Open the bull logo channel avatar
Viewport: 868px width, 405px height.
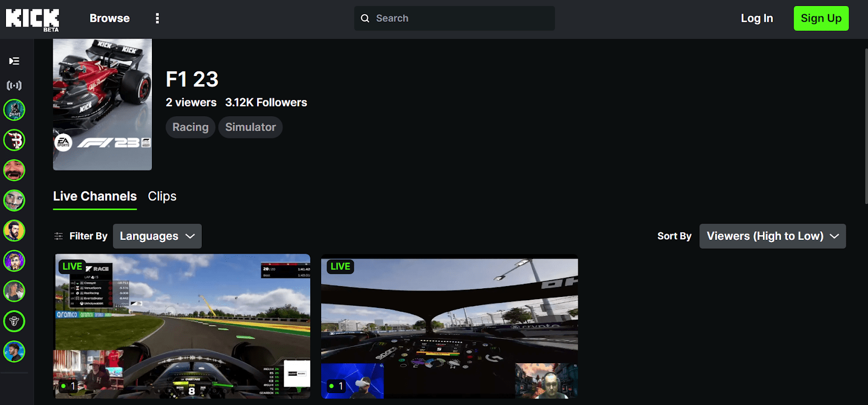pyautogui.click(x=14, y=321)
